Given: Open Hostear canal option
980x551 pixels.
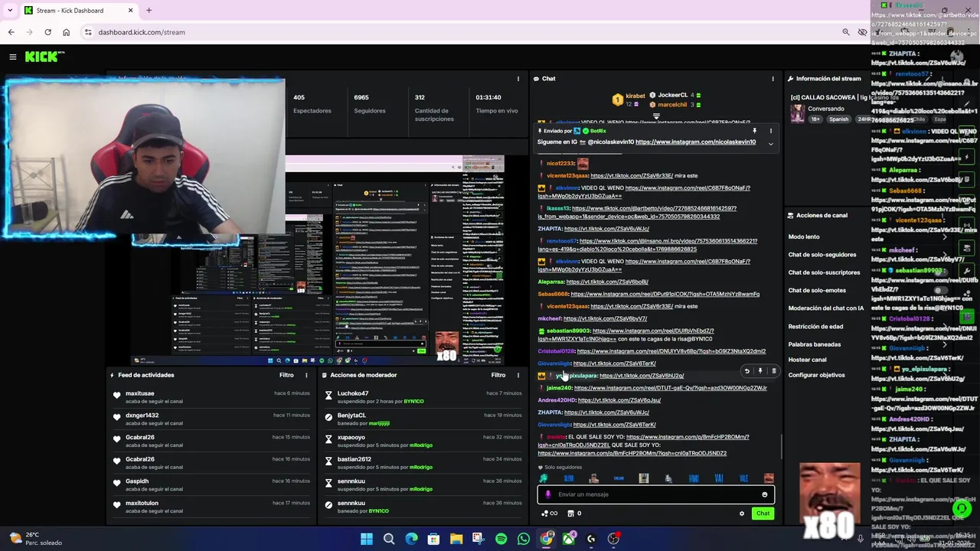Looking at the screenshot, I should tap(808, 360).
